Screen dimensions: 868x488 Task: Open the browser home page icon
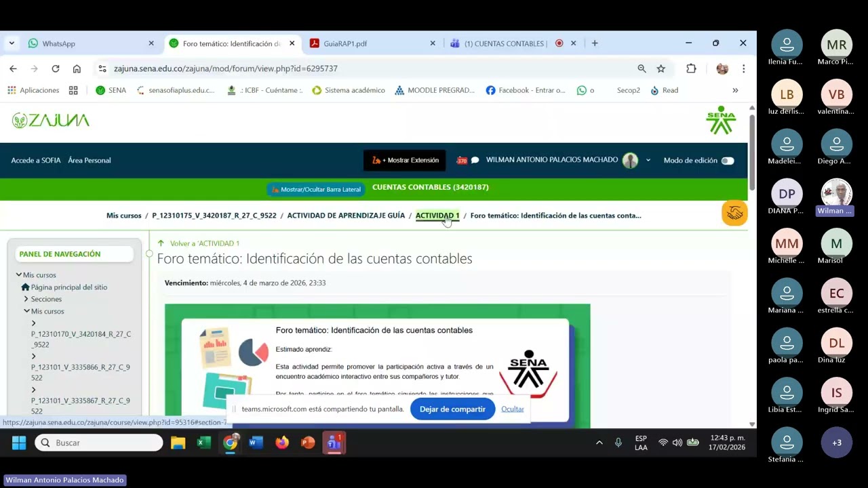coord(77,68)
